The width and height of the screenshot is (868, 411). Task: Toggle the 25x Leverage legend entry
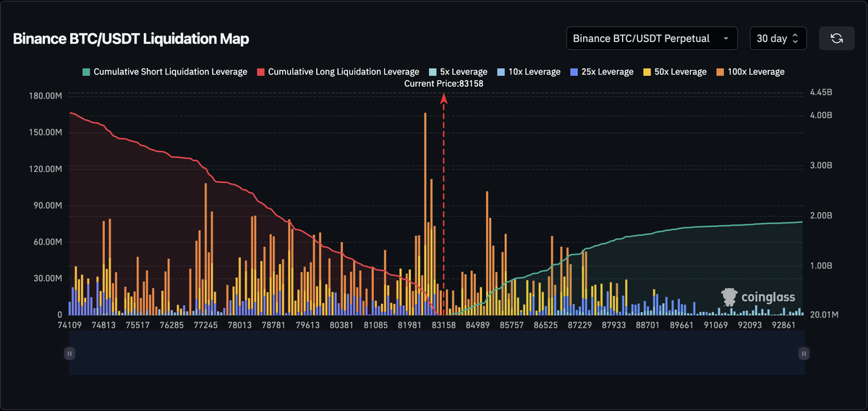601,72
